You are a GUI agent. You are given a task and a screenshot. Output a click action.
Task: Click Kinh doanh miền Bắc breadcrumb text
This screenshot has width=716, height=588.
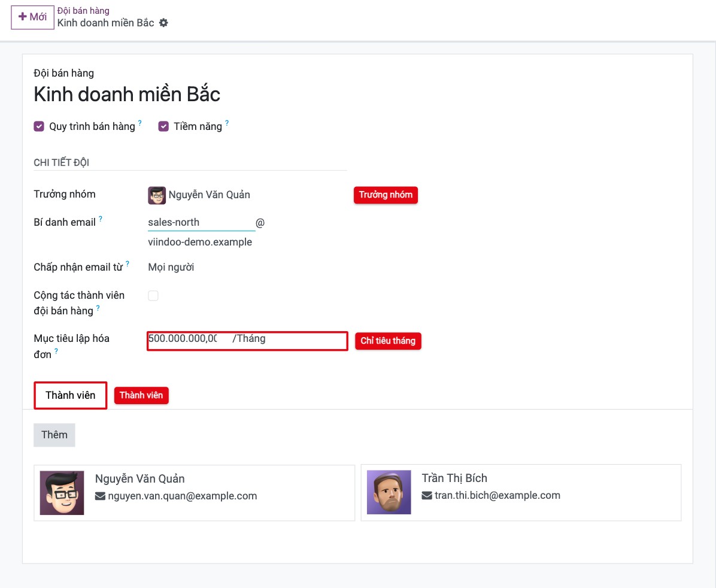(x=105, y=23)
